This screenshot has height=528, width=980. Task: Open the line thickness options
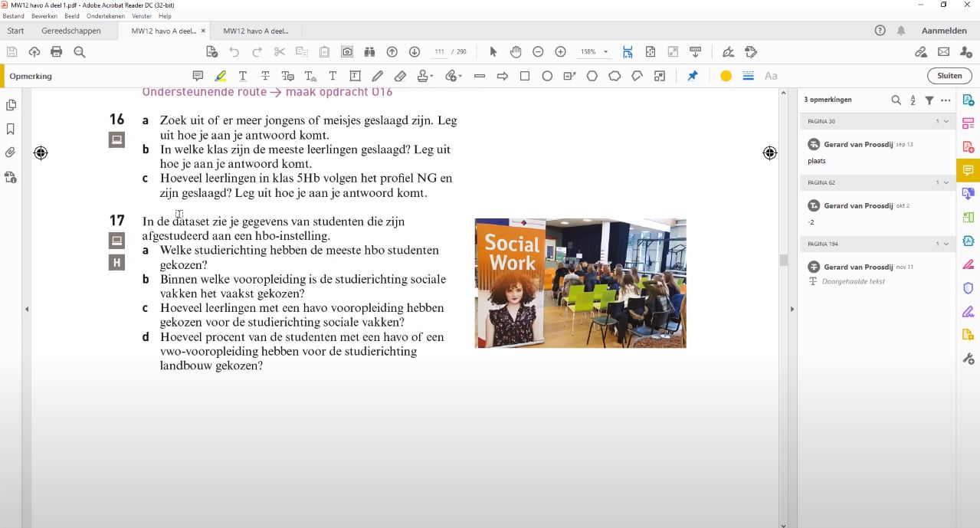(x=748, y=76)
